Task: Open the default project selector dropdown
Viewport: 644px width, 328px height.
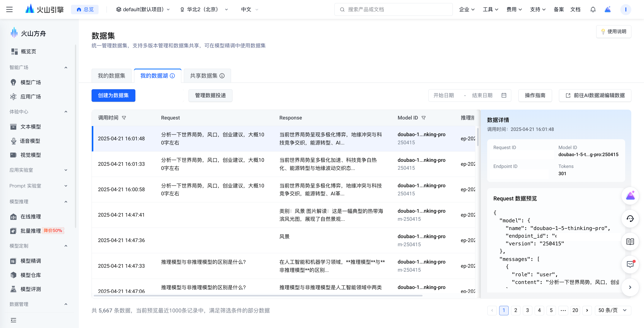Action: pyautogui.click(x=143, y=9)
